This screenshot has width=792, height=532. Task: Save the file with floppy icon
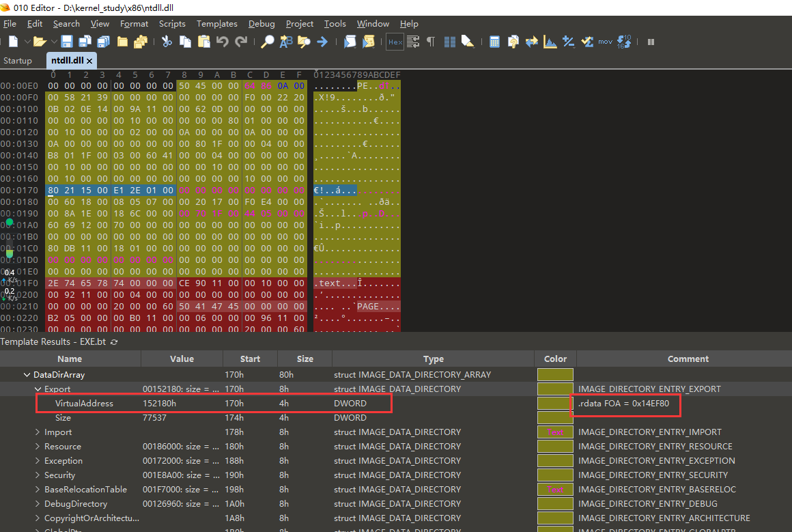67,42
